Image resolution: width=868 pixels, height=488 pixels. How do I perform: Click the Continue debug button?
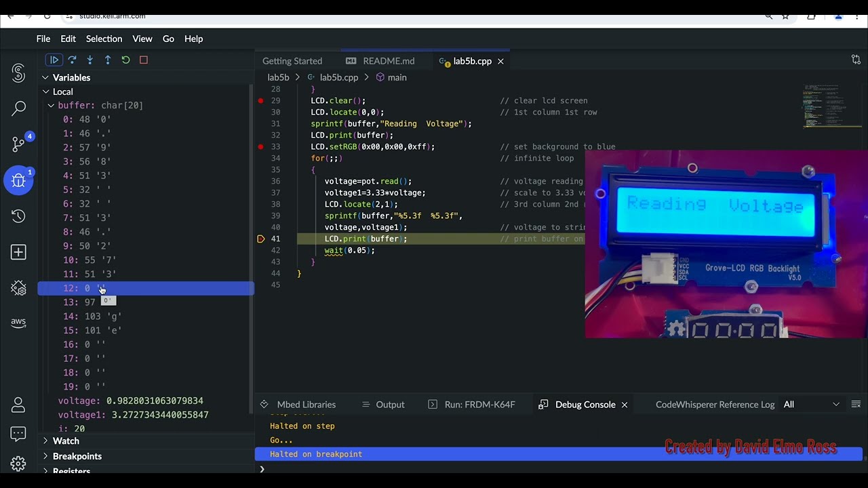coord(54,60)
